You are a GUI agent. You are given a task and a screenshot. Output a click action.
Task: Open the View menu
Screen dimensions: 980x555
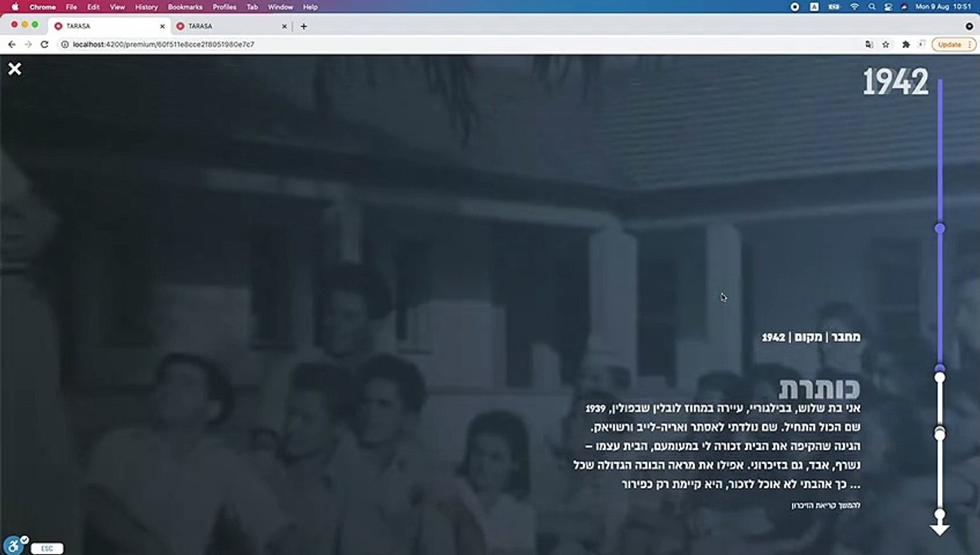pyautogui.click(x=117, y=7)
